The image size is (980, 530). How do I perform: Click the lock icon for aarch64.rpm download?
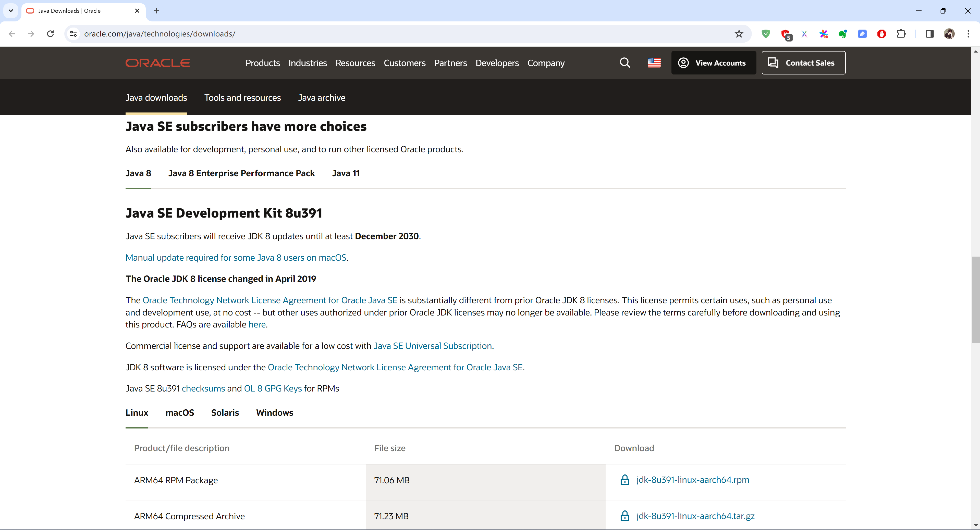pyautogui.click(x=625, y=480)
